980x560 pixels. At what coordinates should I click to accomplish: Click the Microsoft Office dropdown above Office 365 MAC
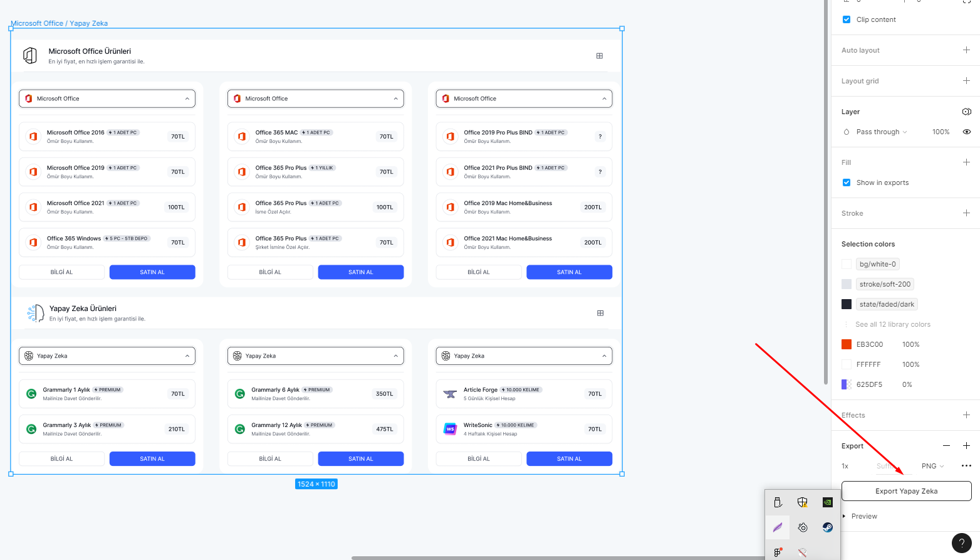coord(316,98)
